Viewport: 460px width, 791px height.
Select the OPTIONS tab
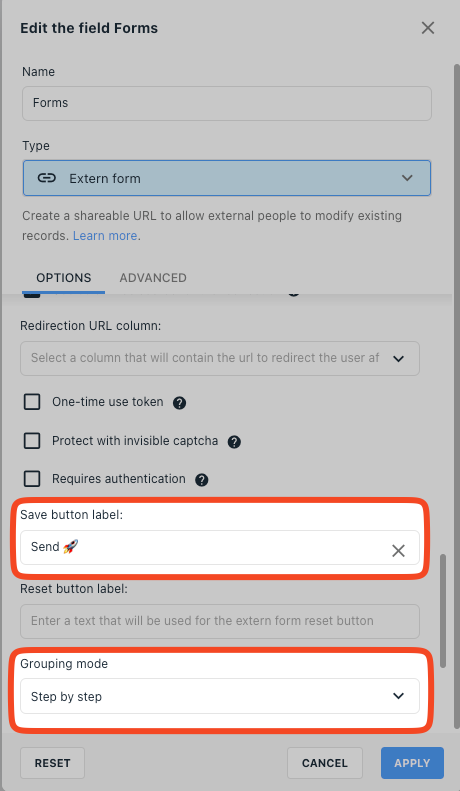tap(64, 278)
